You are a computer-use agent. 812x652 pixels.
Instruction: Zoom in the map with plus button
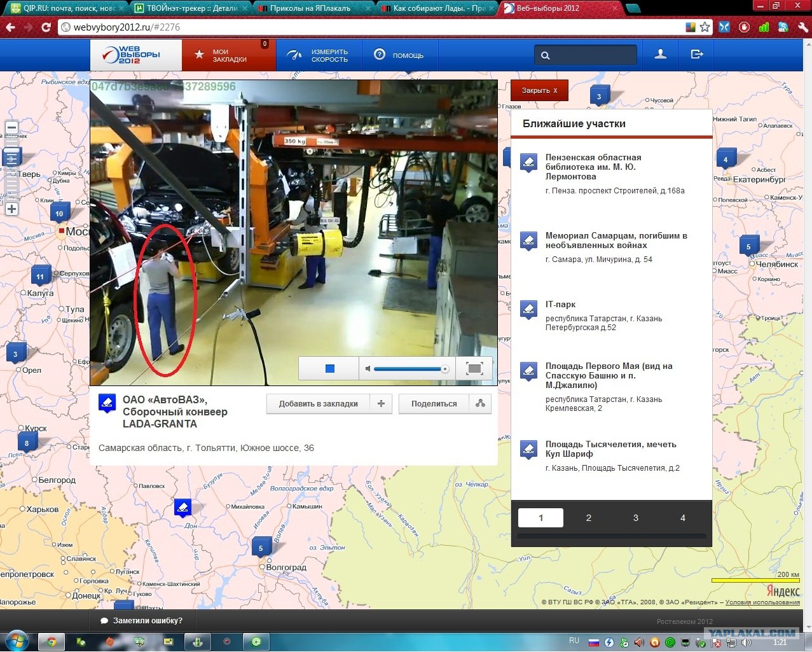11,209
